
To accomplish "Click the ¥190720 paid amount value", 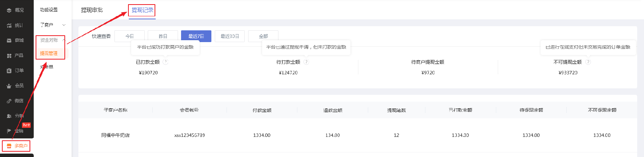I will coord(148,72).
